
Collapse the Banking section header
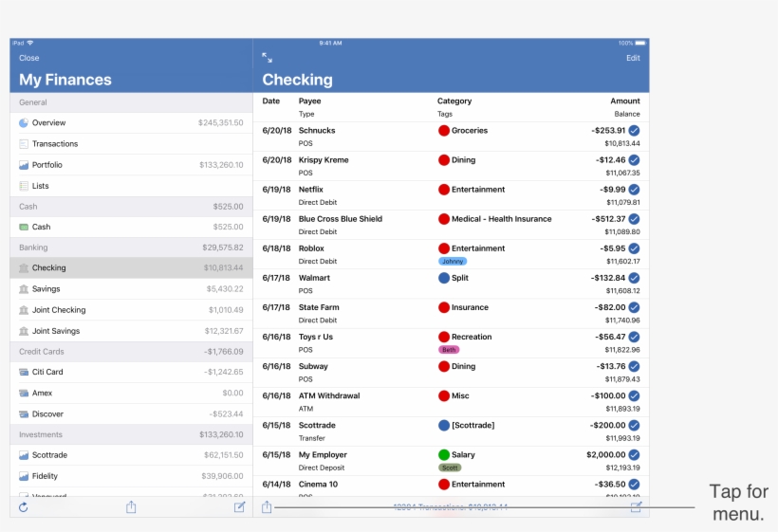click(x=131, y=248)
